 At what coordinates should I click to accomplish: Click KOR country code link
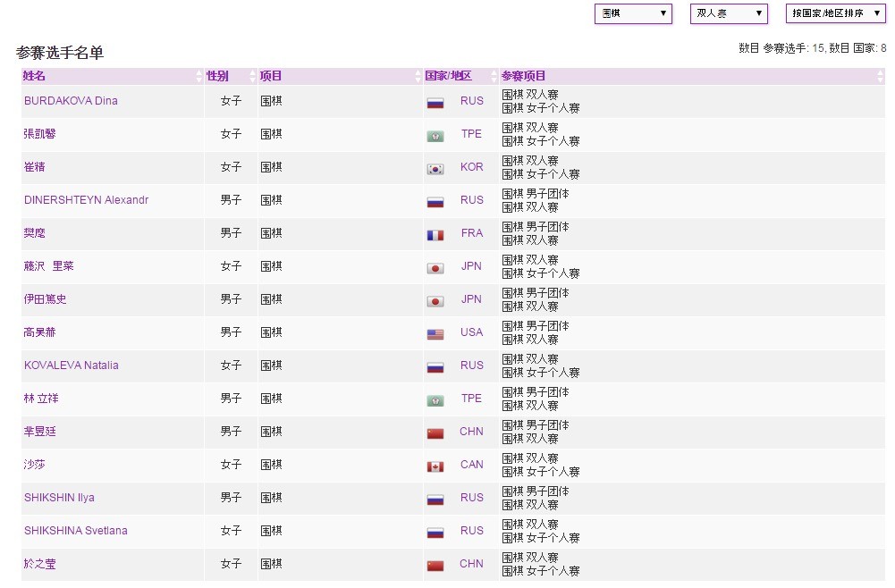click(x=471, y=167)
